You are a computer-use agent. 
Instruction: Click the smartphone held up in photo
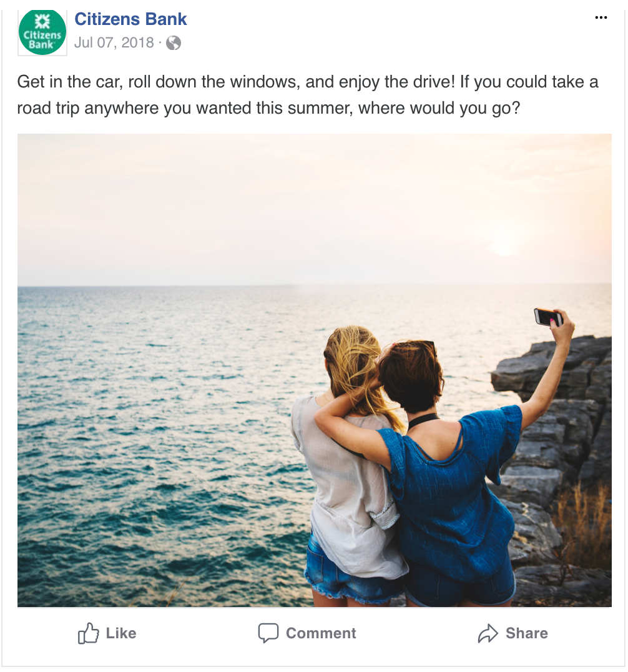click(547, 317)
